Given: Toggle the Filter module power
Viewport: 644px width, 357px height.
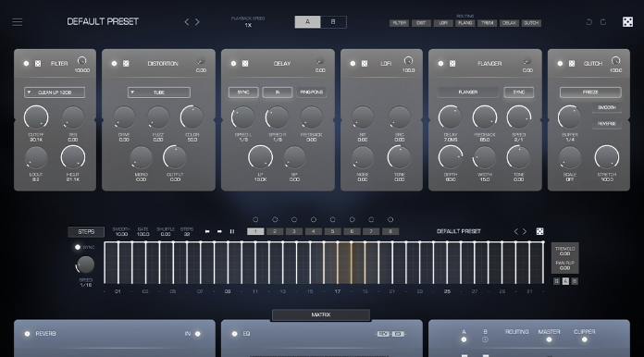Looking at the screenshot, I should [26, 64].
